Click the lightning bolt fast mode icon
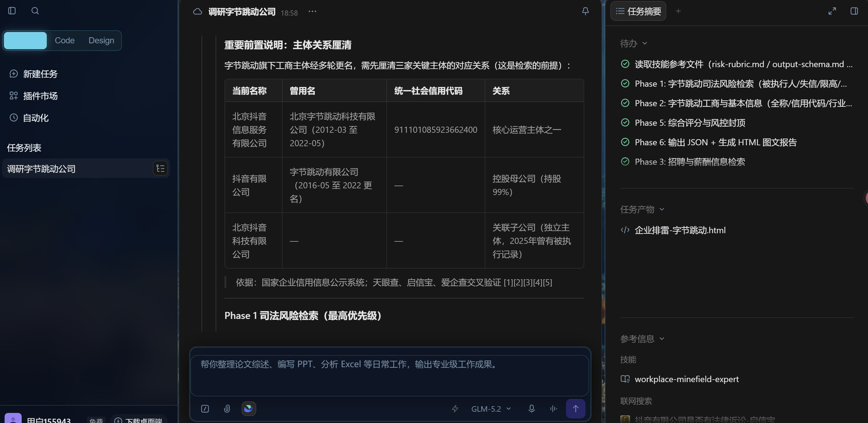The height and width of the screenshot is (423, 868). coord(455,409)
